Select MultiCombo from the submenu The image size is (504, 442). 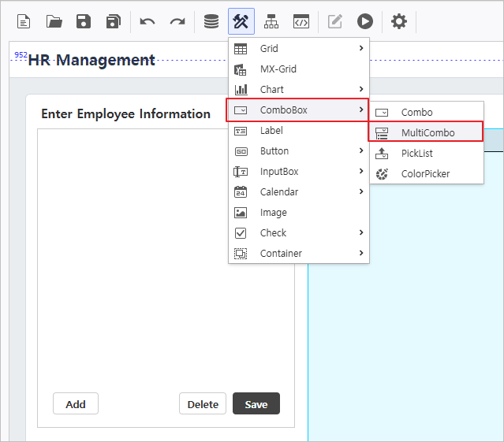427,132
